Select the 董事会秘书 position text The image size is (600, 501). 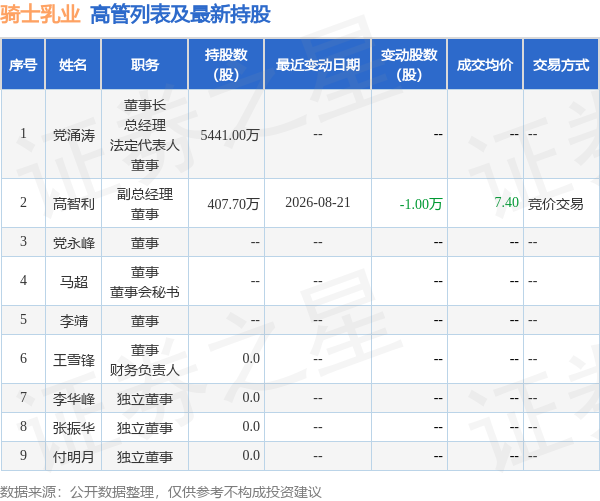[145, 292]
